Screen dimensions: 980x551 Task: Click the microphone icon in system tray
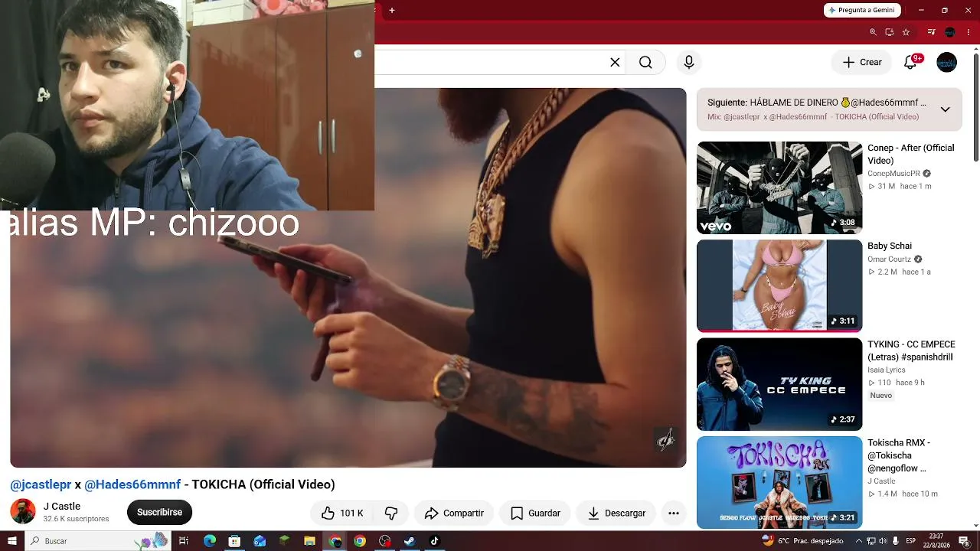coord(896,541)
